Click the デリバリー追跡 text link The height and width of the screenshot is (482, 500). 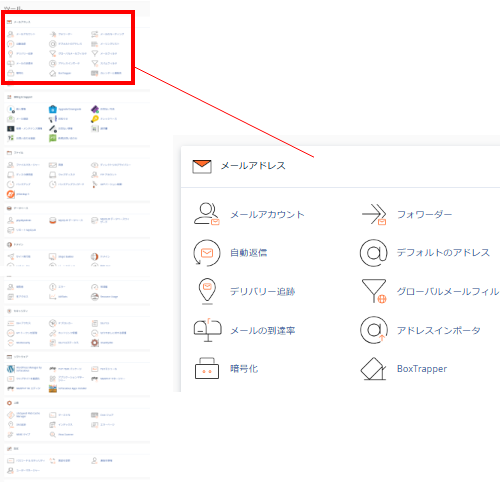pyautogui.click(x=263, y=291)
